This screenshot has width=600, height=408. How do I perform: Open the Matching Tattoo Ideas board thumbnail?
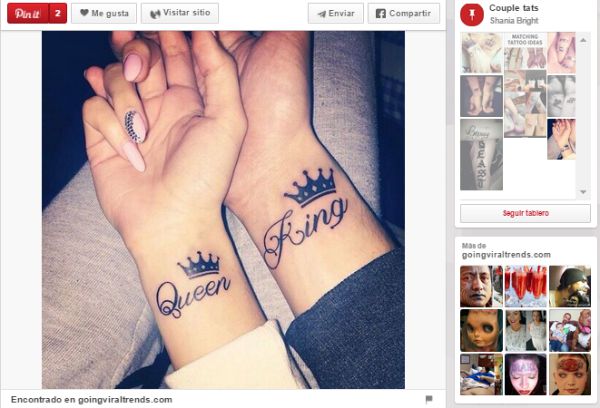pyautogui.click(x=525, y=51)
